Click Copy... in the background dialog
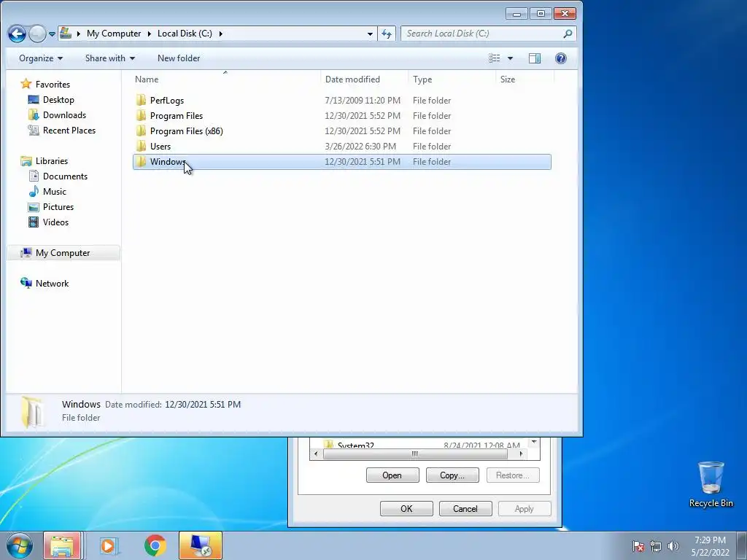Image resolution: width=747 pixels, height=560 pixels. [x=452, y=475]
